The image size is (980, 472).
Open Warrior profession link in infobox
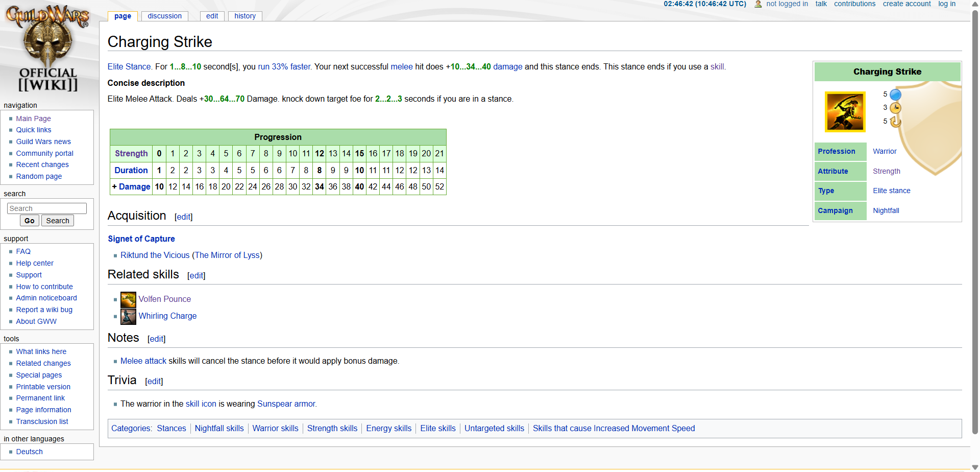click(x=885, y=151)
